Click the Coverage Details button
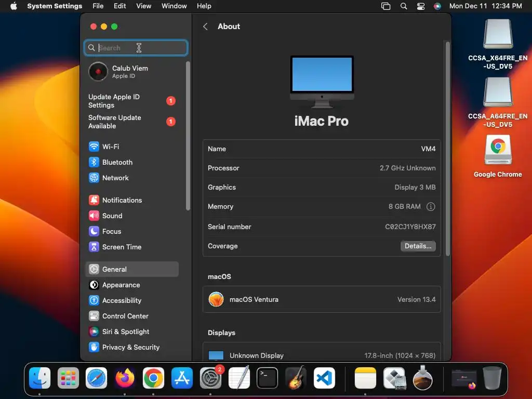The height and width of the screenshot is (399, 532). (418, 246)
